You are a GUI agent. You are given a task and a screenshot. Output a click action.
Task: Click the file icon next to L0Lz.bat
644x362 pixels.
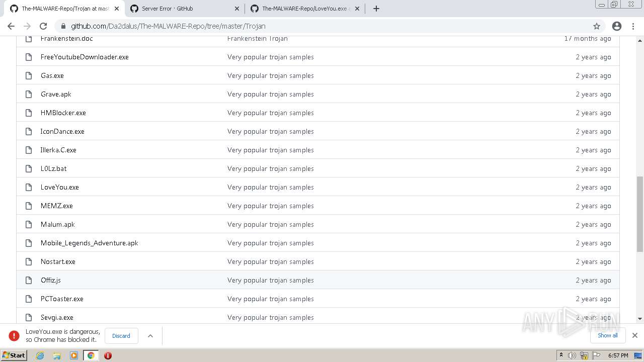(29, 168)
